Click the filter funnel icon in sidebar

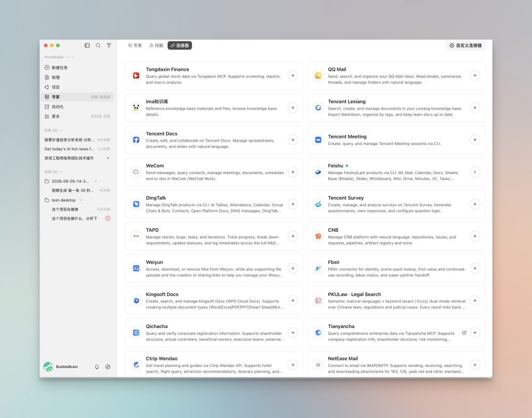(109, 45)
